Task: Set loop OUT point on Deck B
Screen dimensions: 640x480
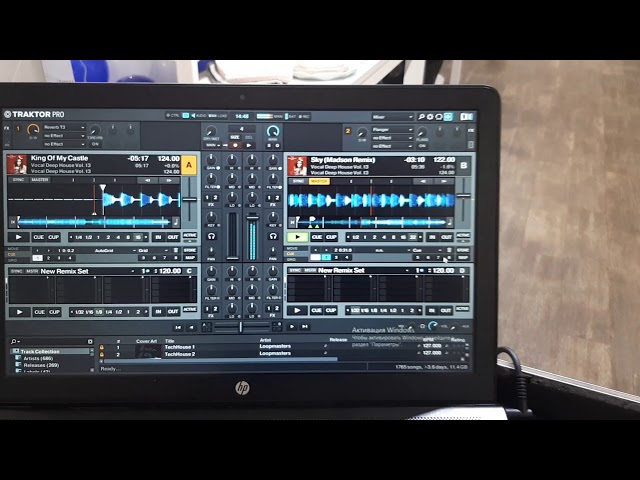Action: point(446,237)
